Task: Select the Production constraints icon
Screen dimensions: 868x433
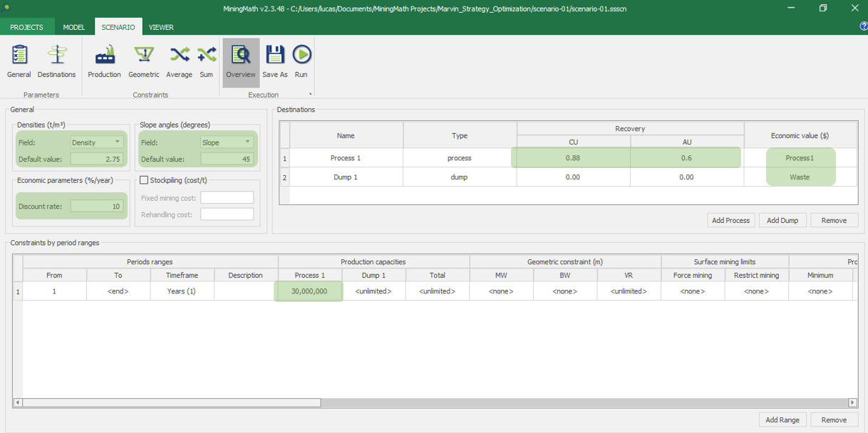Action: (104, 61)
